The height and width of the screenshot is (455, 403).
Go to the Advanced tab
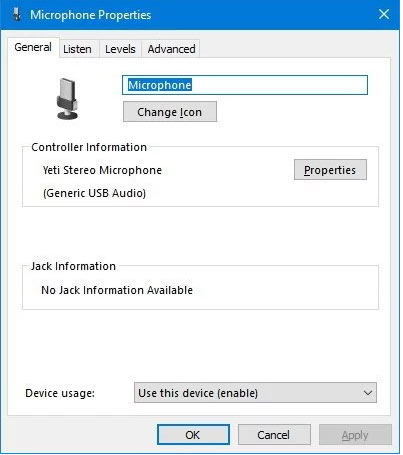171,49
